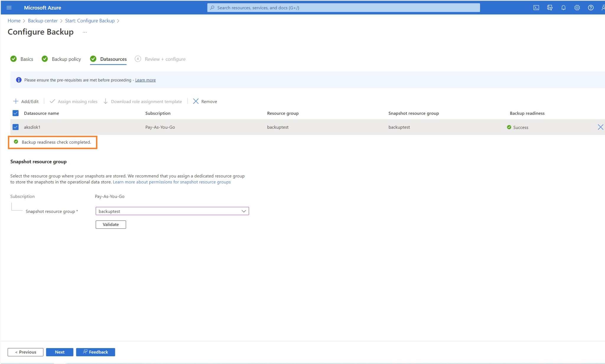Open notifications bell
This screenshot has height=364, width=605.
(x=563, y=8)
